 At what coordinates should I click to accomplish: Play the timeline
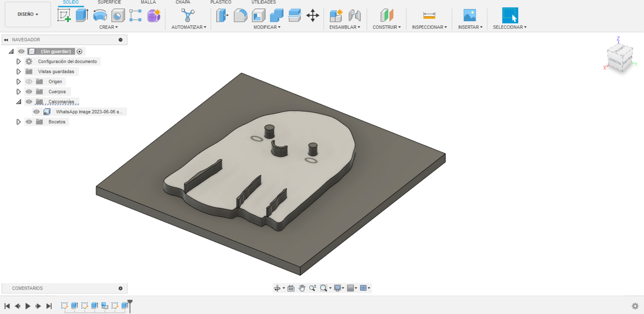[x=28, y=306]
